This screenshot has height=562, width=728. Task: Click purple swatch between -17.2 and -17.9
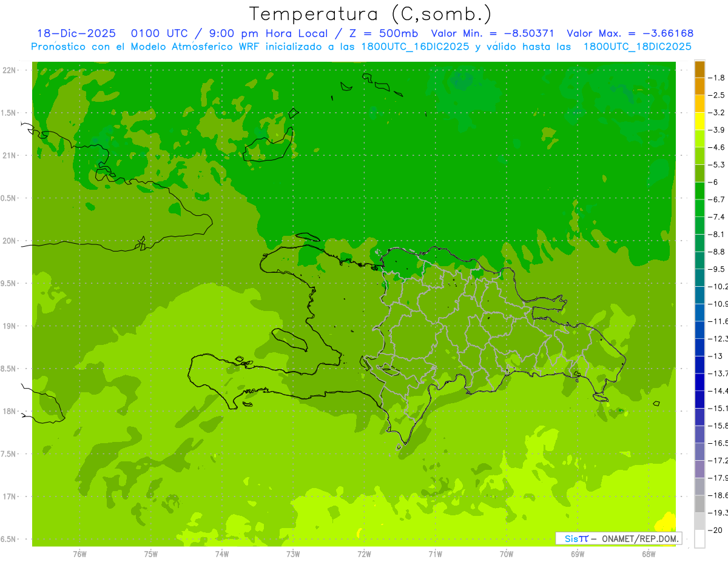pyautogui.click(x=699, y=469)
